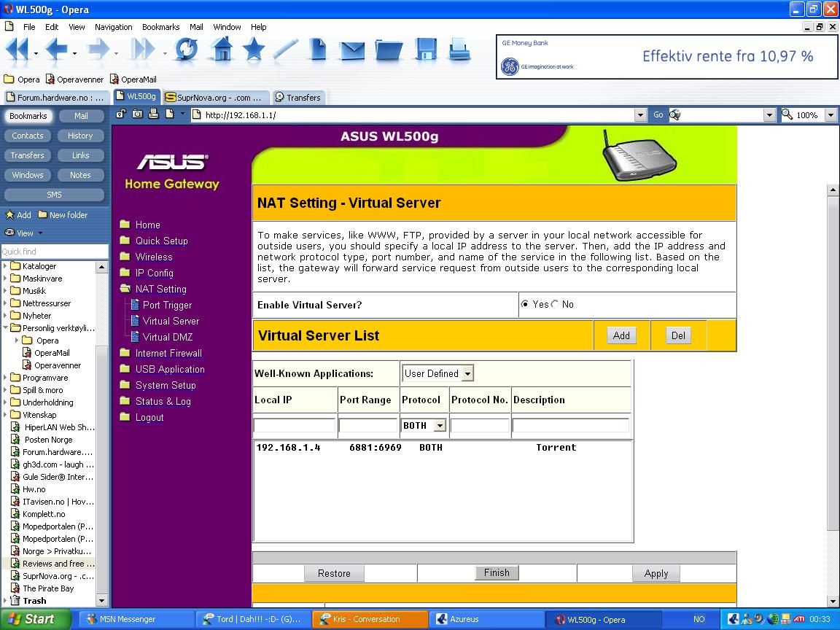The width and height of the screenshot is (840, 630).
Task: Open mail with the envelope icon
Action: click(352, 51)
